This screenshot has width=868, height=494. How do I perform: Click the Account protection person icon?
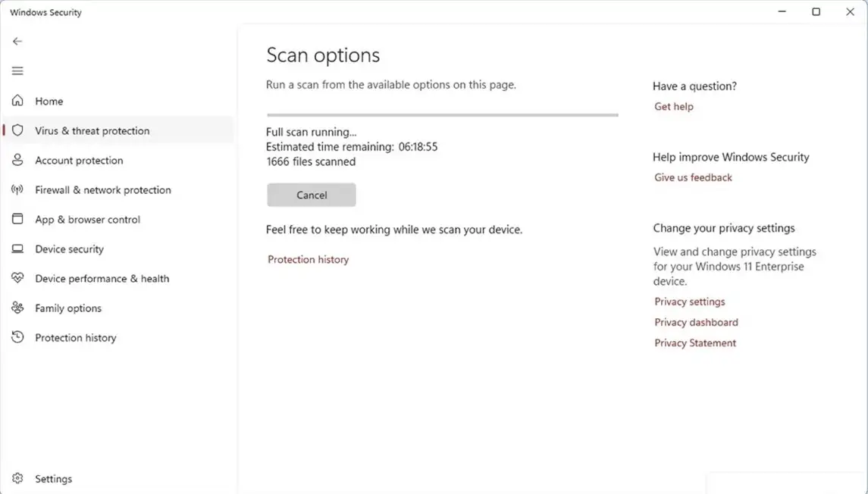coord(17,160)
